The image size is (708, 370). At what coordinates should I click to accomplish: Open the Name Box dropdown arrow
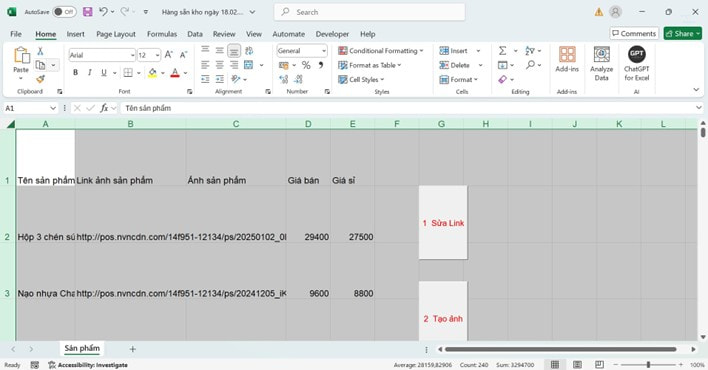53,108
